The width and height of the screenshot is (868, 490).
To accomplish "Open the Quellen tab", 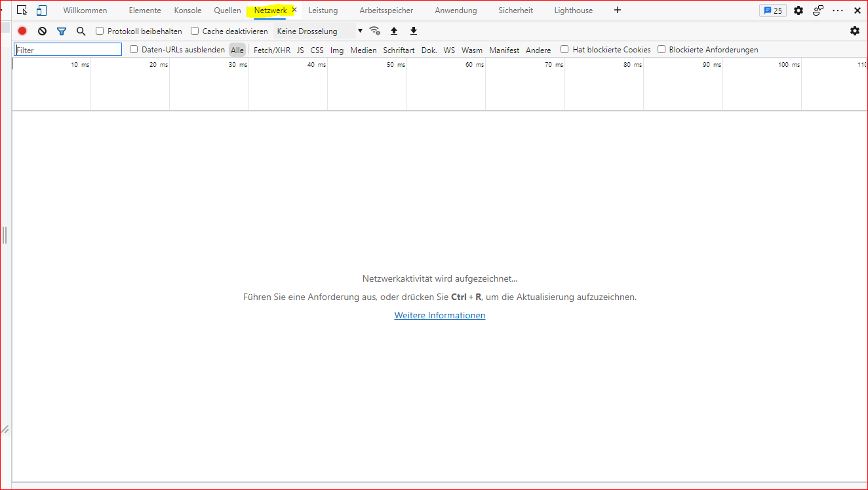I will point(227,10).
